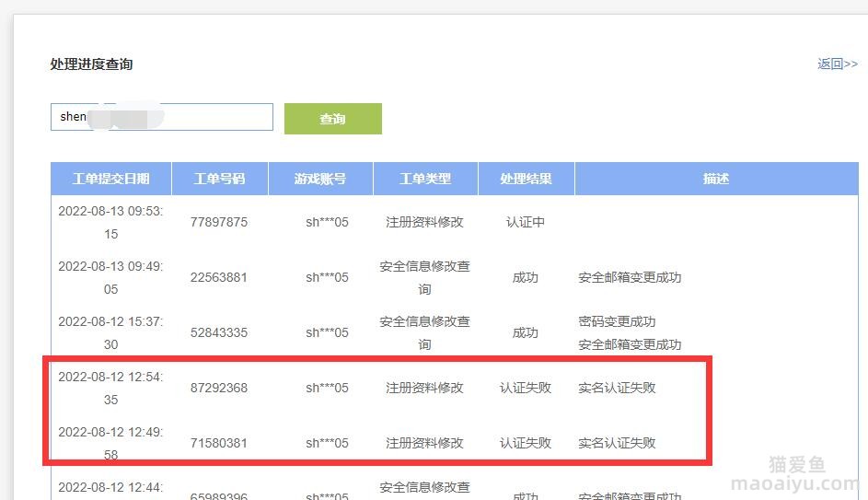Viewport: 868px width, 500px height.
Task: Click the 认证中 status cell
Action: [526, 222]
